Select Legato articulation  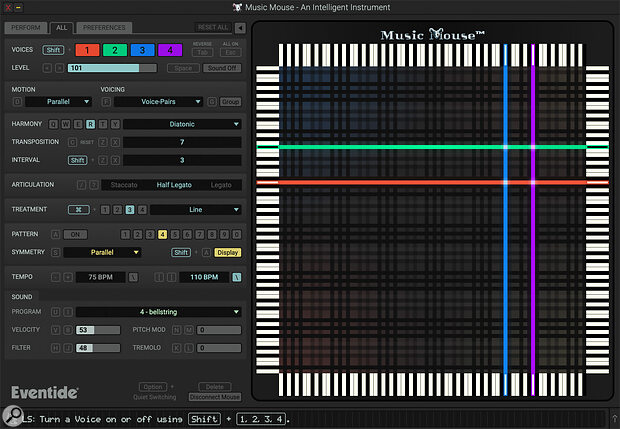tap(221, 185)
